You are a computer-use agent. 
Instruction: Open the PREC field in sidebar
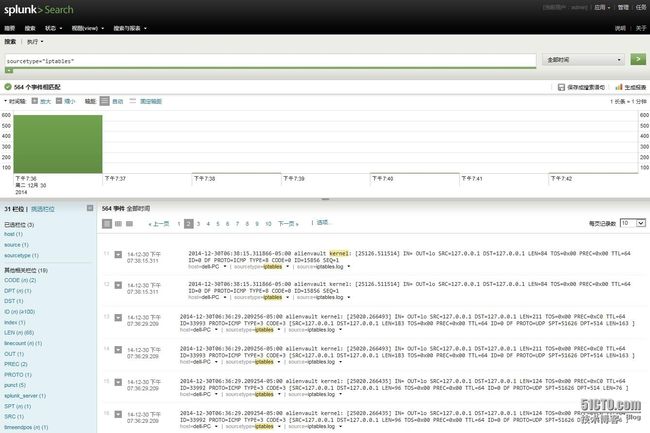[16, 364]
